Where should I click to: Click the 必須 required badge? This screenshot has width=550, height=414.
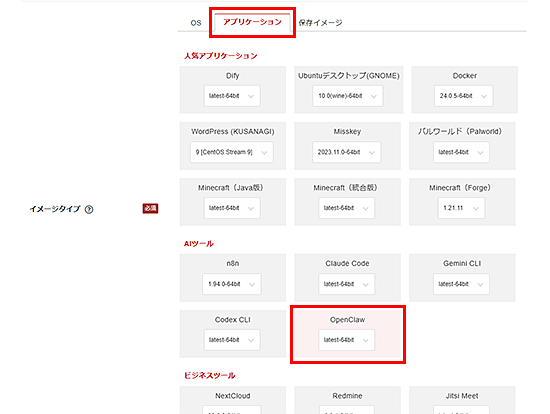coord(150,208)
